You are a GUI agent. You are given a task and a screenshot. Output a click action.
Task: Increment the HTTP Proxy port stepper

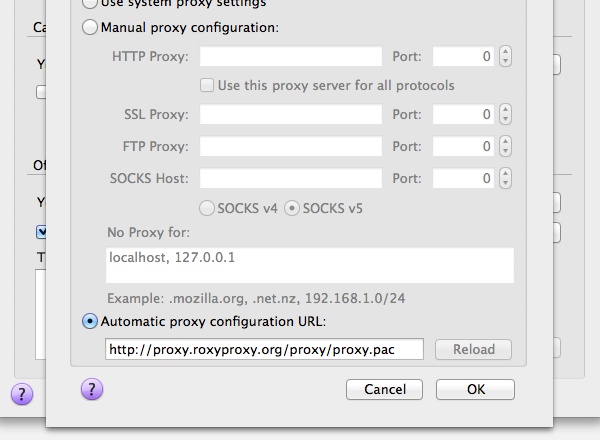pyautogui.click(x=505, y=52)
